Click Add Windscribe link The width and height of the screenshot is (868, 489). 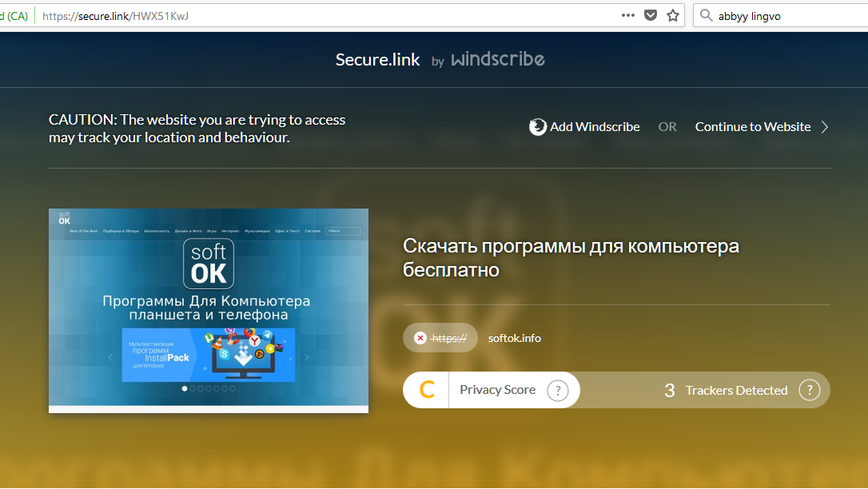pos(595,127)
